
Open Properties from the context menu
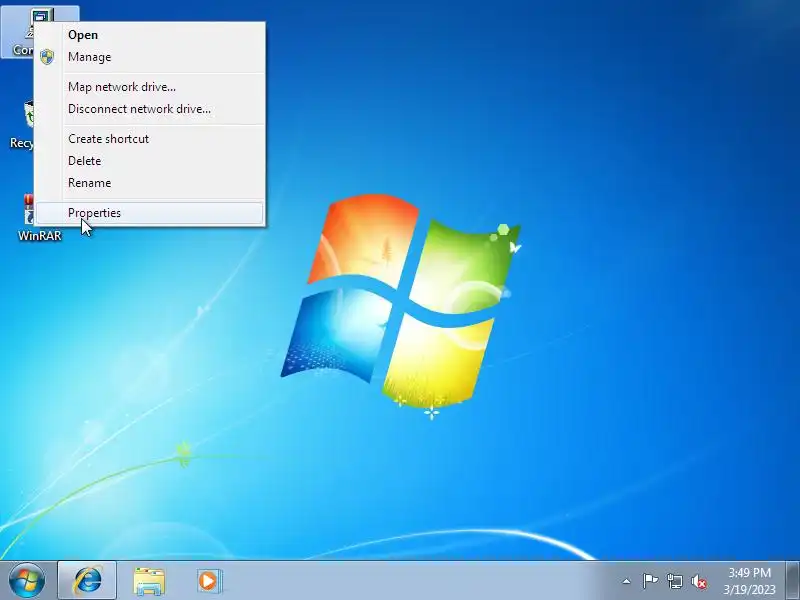149,213
